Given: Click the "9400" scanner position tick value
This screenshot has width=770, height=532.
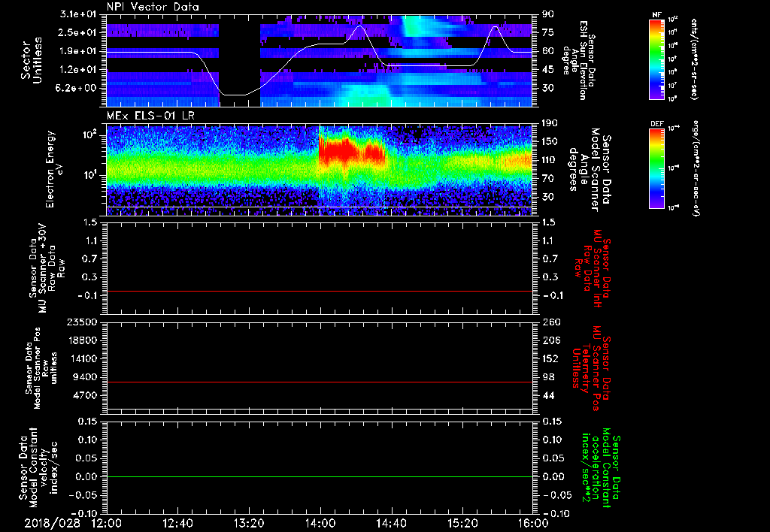Looking at the screenshot, I should tap(85, 377).
